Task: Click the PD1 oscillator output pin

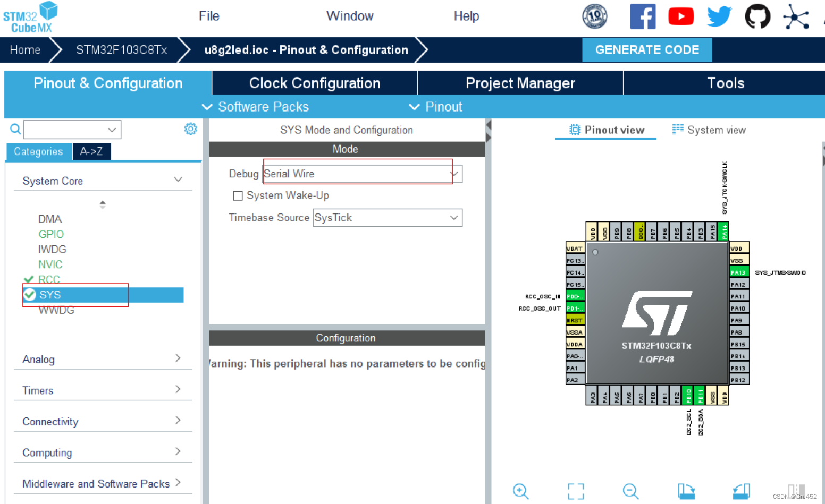Action: pyautogui.click(x=575, y=309)
